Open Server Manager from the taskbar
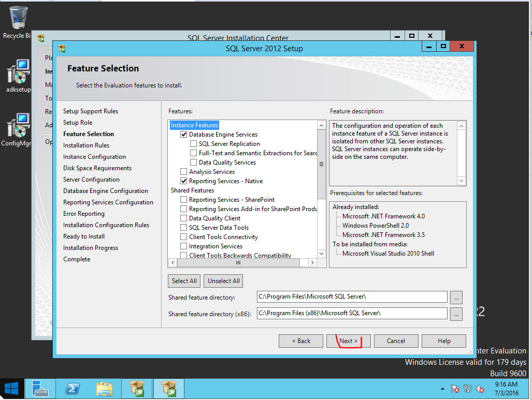The image size is (532, 400). click(40, 389)
